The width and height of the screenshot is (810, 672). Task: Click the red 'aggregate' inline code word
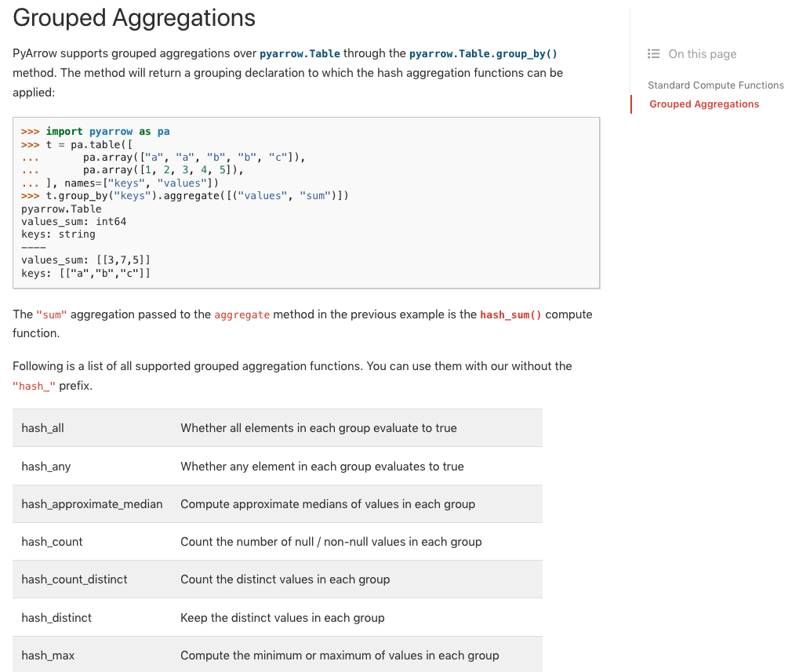(242, 314)
